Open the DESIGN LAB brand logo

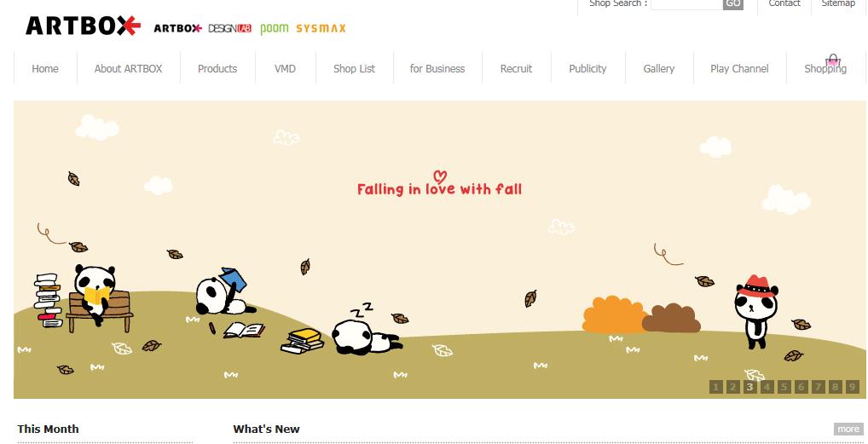pos(229,28)
